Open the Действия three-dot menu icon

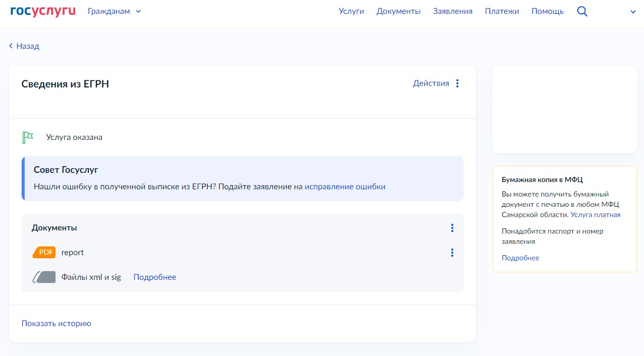click(x=457, y=83)
